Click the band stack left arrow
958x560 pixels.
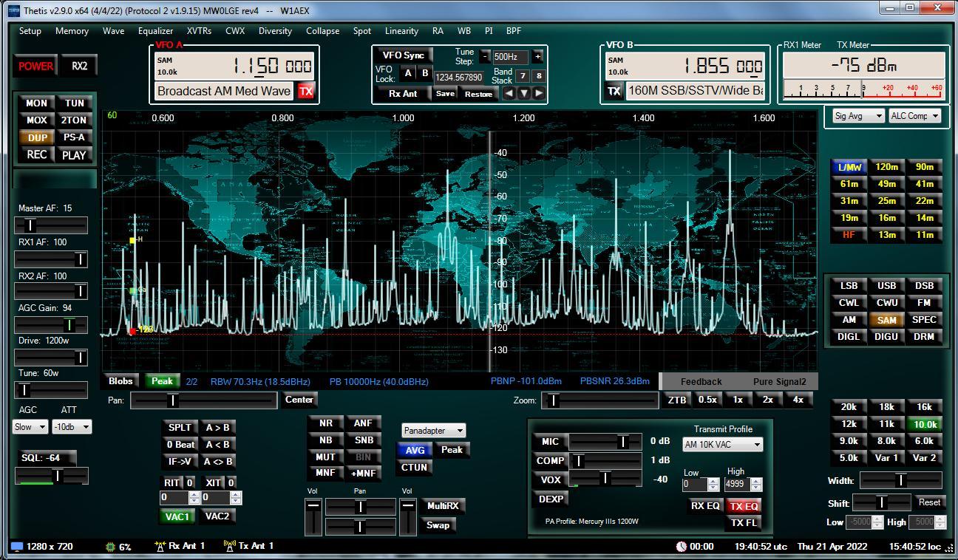[x=509, y=93]
